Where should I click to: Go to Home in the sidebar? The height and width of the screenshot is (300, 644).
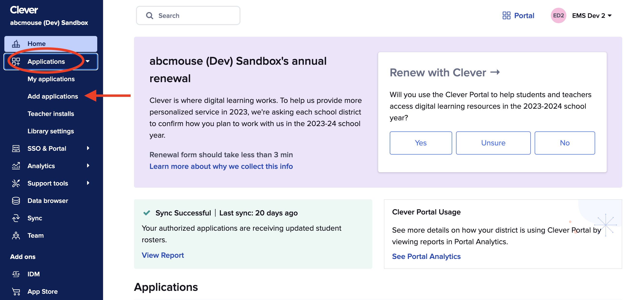click(x=51, y=44)
